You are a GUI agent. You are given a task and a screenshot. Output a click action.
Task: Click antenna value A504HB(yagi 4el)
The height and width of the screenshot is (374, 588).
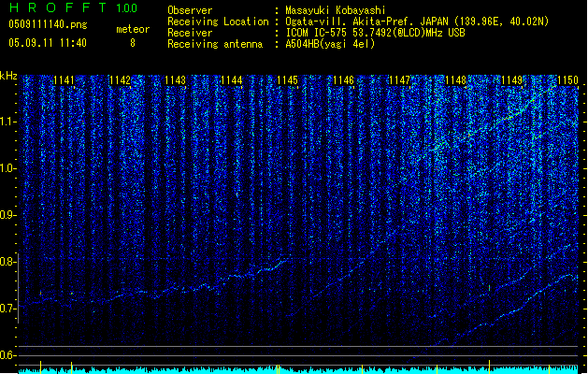(x=330, y=44)
